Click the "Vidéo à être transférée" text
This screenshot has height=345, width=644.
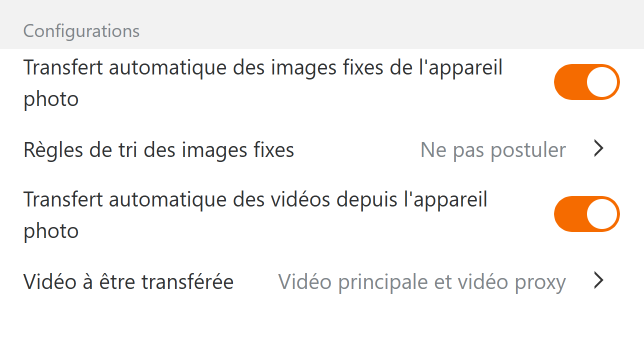[128, 282]
